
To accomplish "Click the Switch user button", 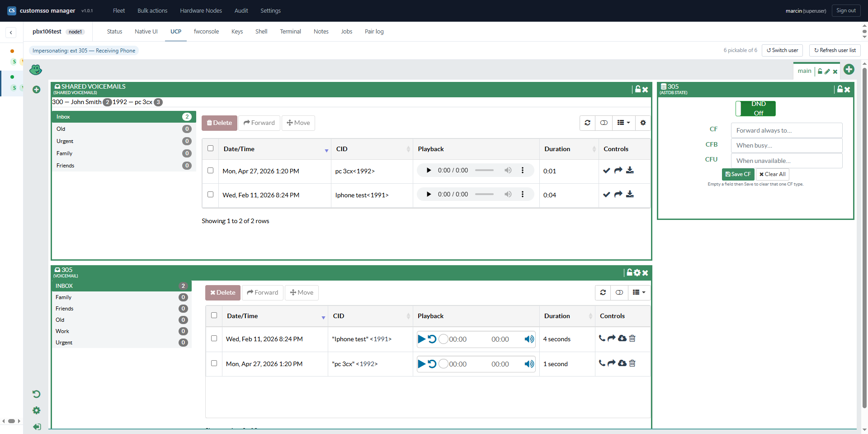I will click(782, 50).
